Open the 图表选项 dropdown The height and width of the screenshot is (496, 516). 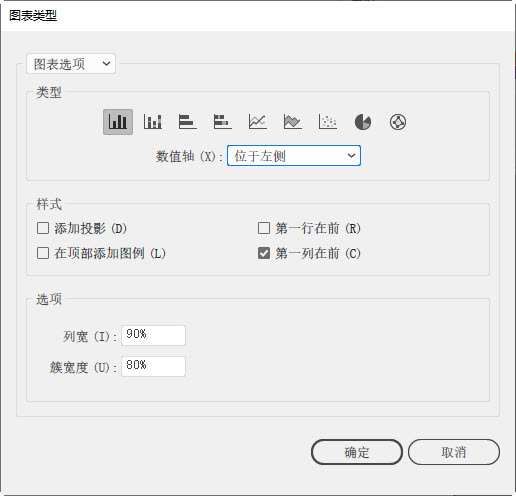point(71,64)
